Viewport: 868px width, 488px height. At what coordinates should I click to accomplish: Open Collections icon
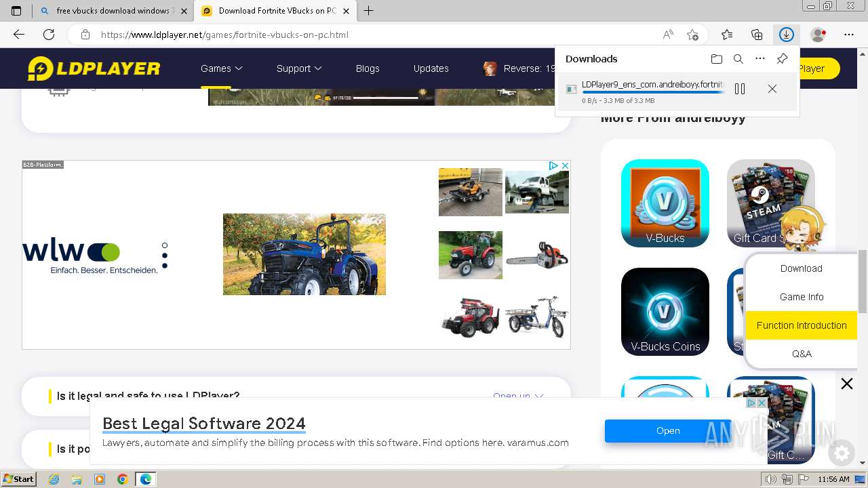click(x=757, y=35)
